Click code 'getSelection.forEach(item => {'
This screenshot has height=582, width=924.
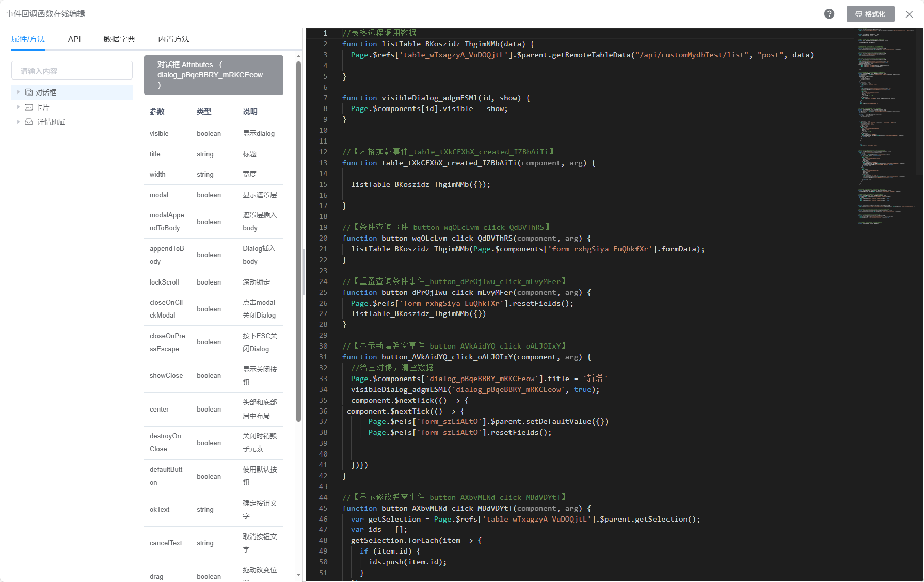click(417, 540)
